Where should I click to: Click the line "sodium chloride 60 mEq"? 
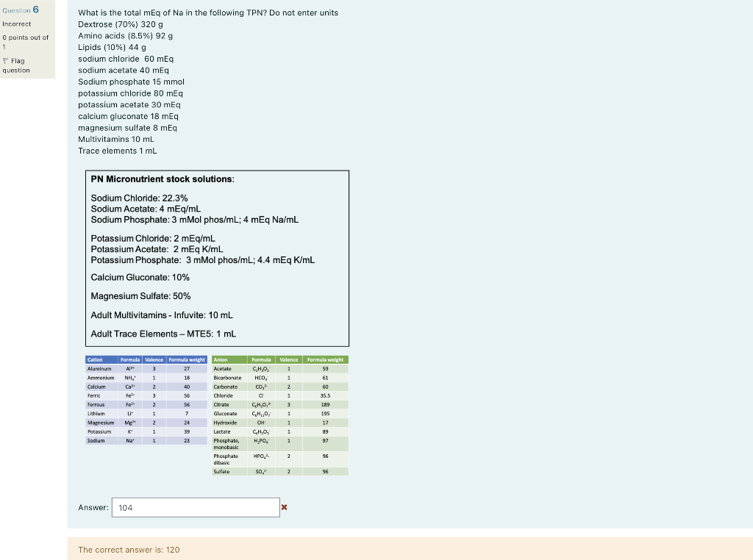(x=126, y=59)
